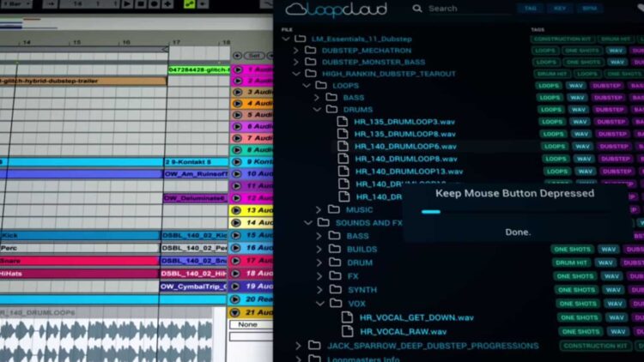
Task: Click the SYNTH folder icon
Action: pos(336,289)
